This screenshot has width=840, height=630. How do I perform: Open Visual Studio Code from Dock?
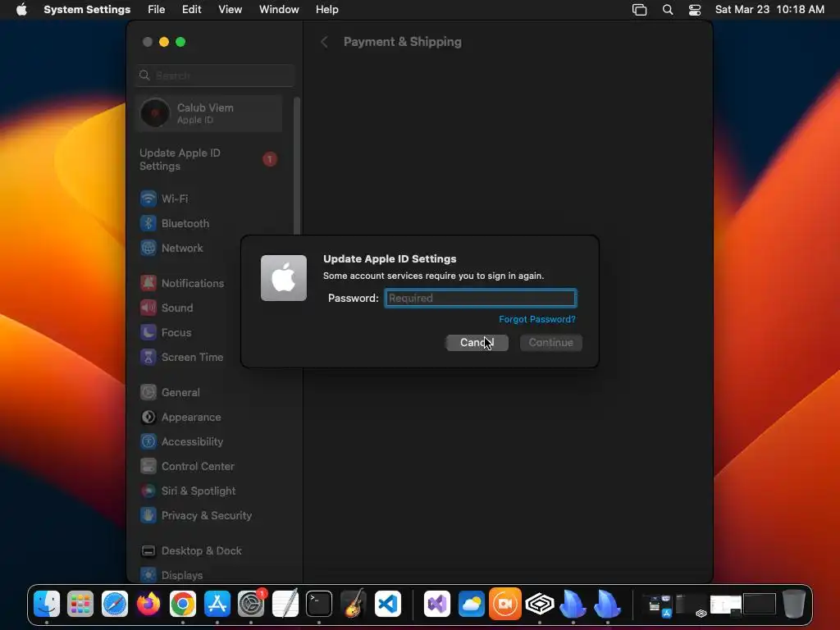pos(387,604)
